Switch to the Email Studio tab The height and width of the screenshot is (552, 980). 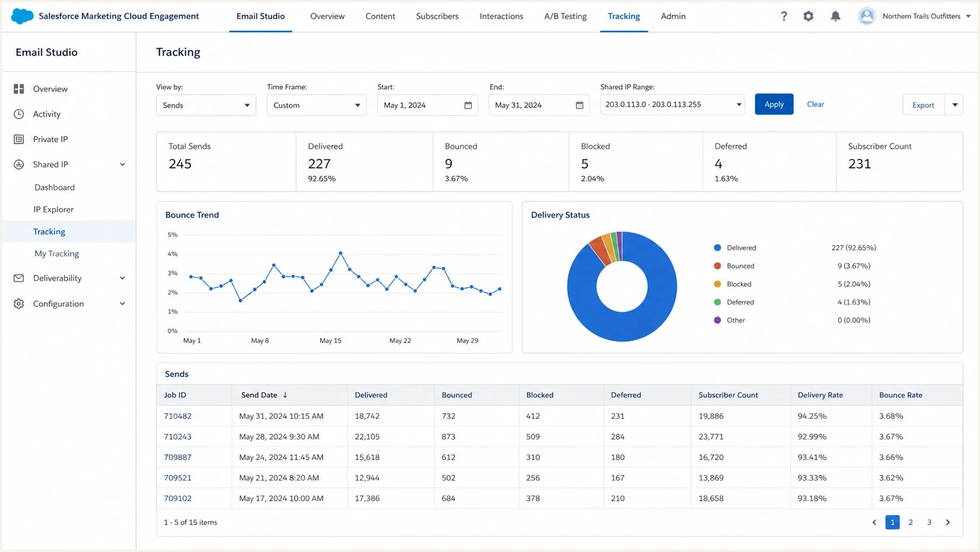click(260, 16)
